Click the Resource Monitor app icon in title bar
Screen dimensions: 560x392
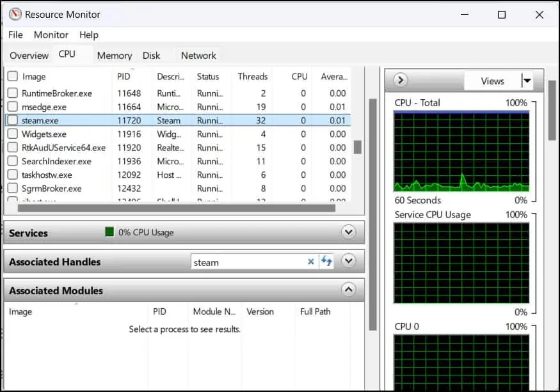(x=15, y=14)
